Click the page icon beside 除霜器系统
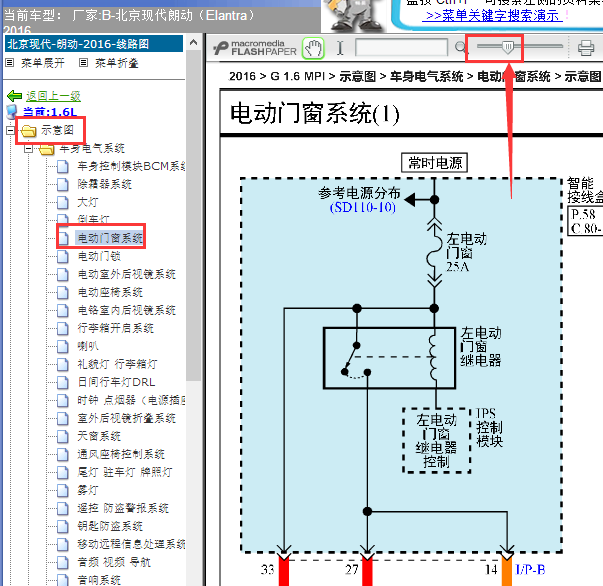The image size is (603, 586). coord(63,184)
